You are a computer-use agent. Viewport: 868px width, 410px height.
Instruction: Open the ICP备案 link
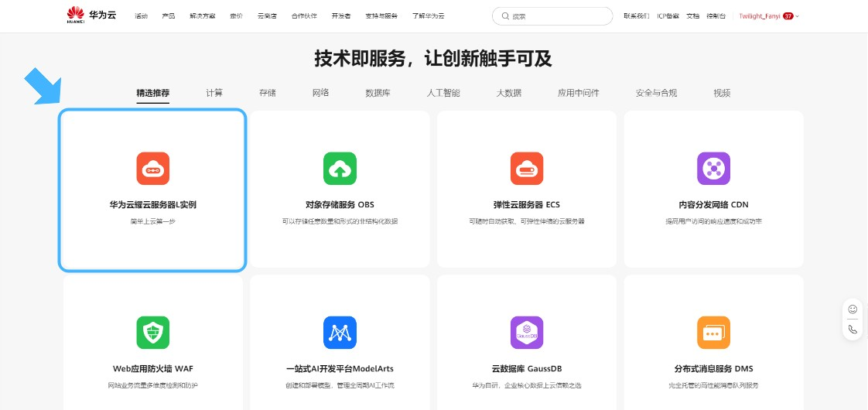click(x=668, y=16)
